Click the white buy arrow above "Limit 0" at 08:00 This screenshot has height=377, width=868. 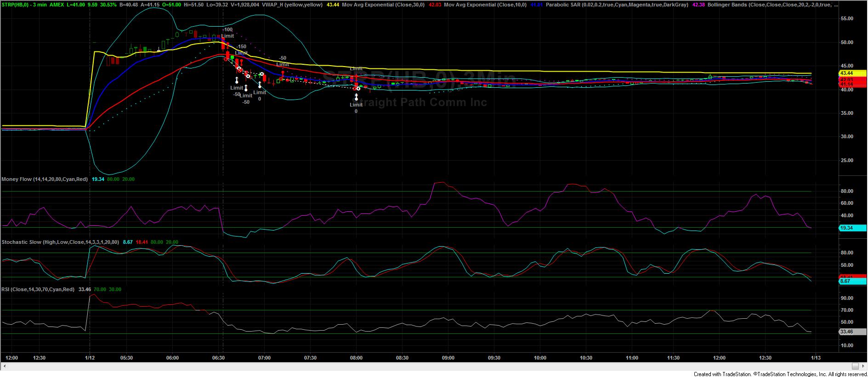pyautogui.click(x=356, y=97)
